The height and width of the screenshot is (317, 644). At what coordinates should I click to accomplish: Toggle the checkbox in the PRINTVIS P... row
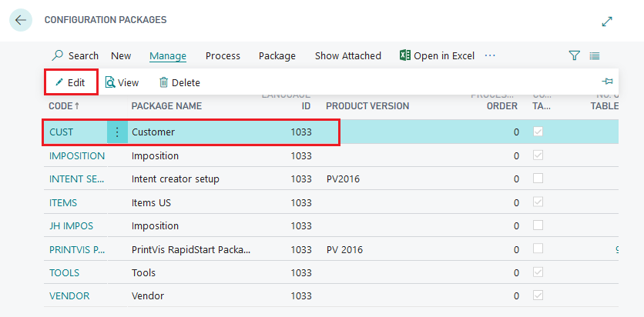tap(538, 249)
